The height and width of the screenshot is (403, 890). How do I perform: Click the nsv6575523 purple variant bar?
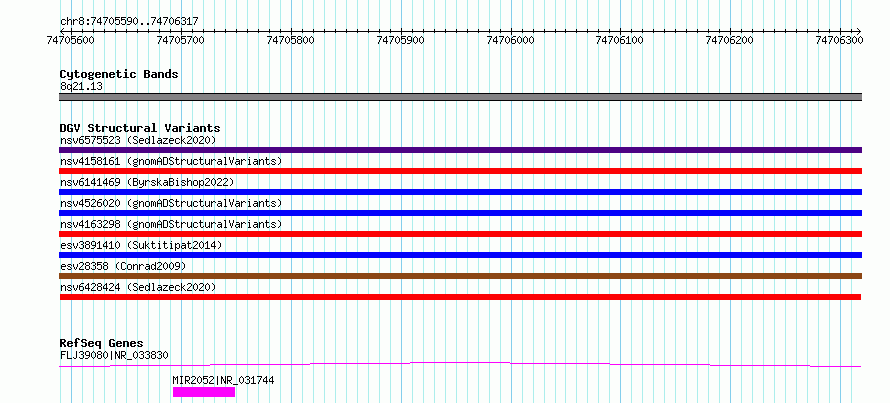[460, 150]
